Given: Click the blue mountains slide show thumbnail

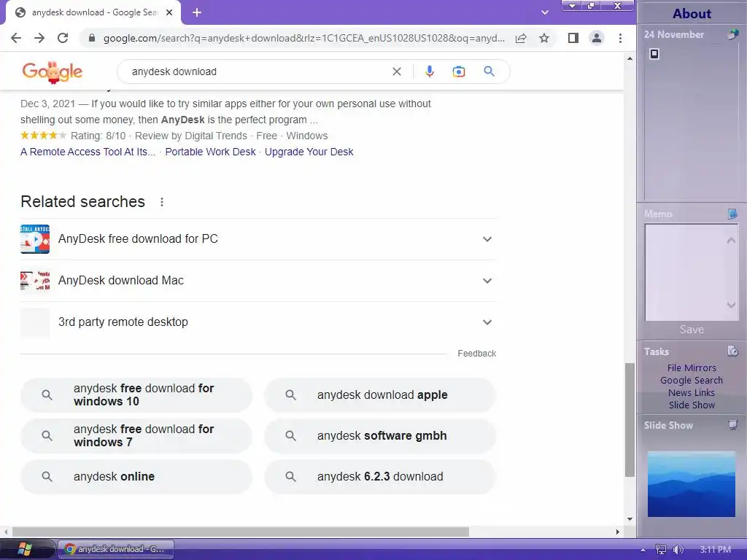Looking at the screenshot, I should [692, 484].
